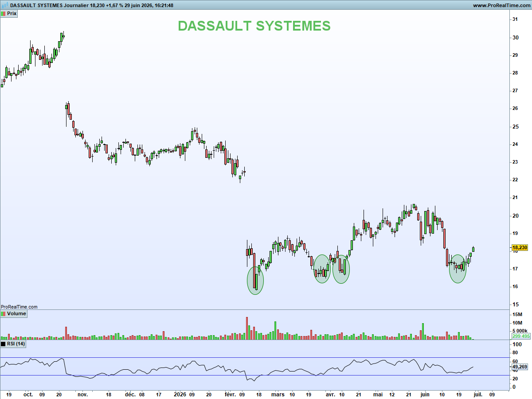Click the candlestick chart icon in title bar
Screen dimensions: 532x399
pyautogui.click(x=4, y=5)
